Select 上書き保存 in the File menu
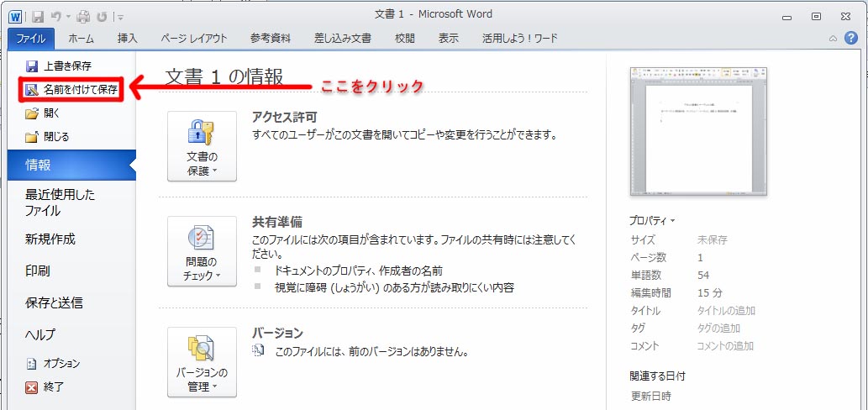Viewport: 868px width, 410px height. 59,66
